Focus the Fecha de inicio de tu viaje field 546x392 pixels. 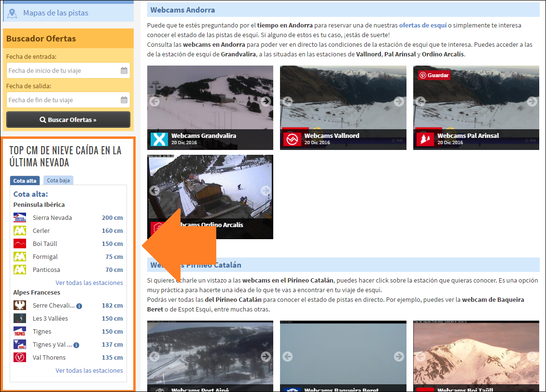pyautogui.click(x=68, y=70)
